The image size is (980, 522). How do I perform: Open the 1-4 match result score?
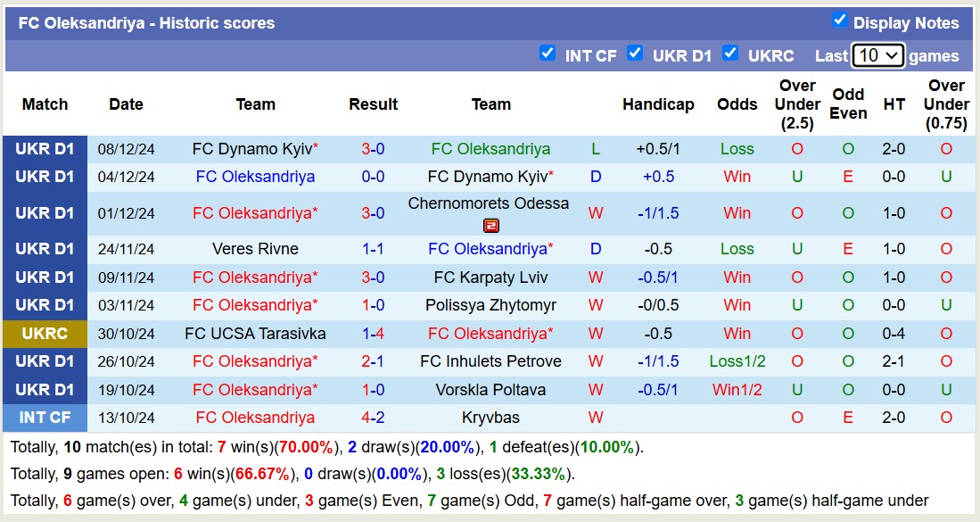click(373, 334)
